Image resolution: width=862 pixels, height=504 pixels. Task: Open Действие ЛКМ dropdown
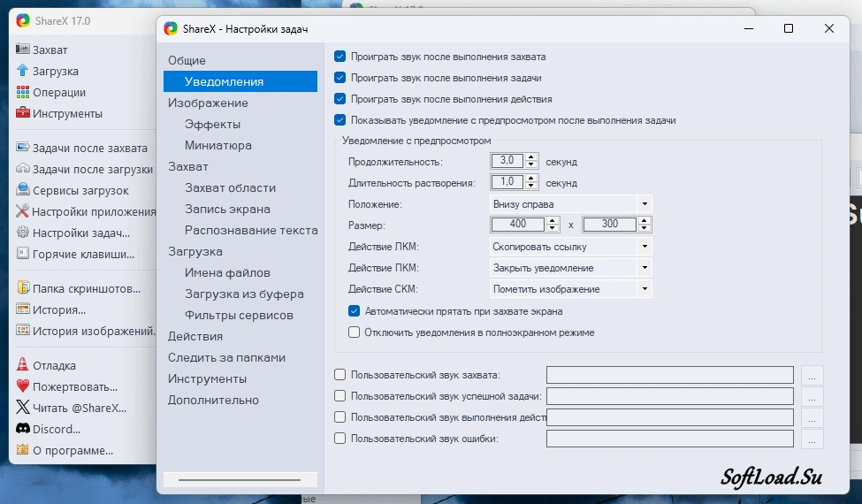pyautogui.click(x=570, y=246)
